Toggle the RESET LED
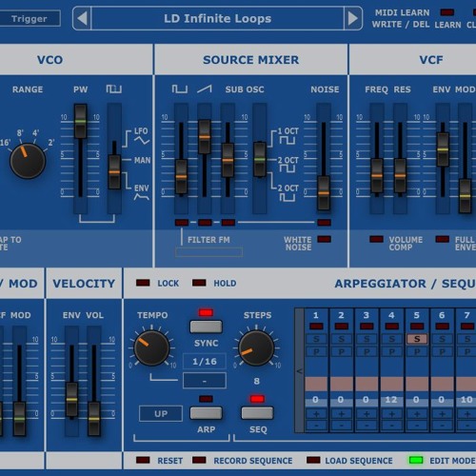The height and width of the screenshot is (476, 476). (143, 460)
